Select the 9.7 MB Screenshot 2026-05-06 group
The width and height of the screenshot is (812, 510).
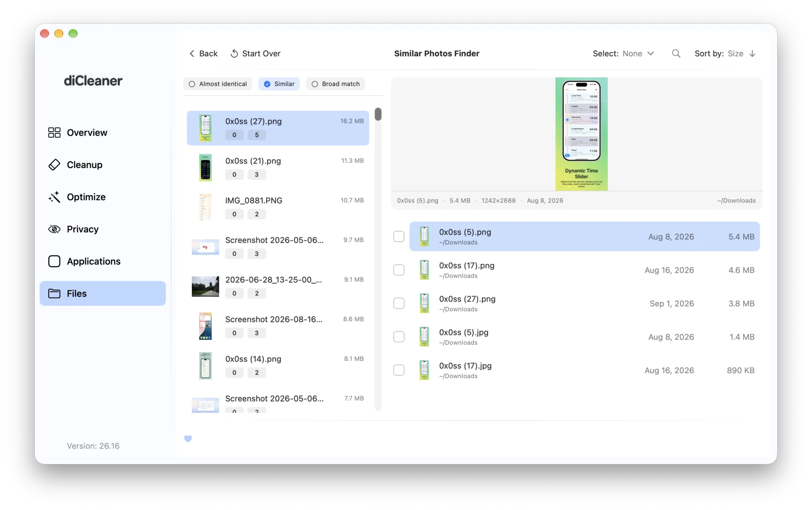coord(278,246)
